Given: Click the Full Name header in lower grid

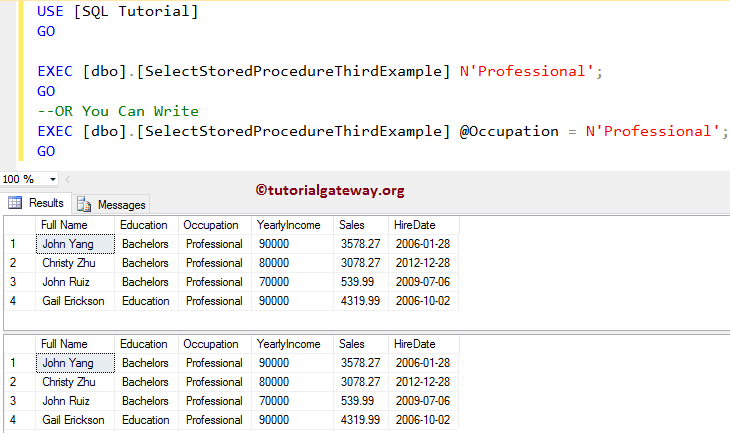Looking at the screenshot, I should click(x=75, y=344).
